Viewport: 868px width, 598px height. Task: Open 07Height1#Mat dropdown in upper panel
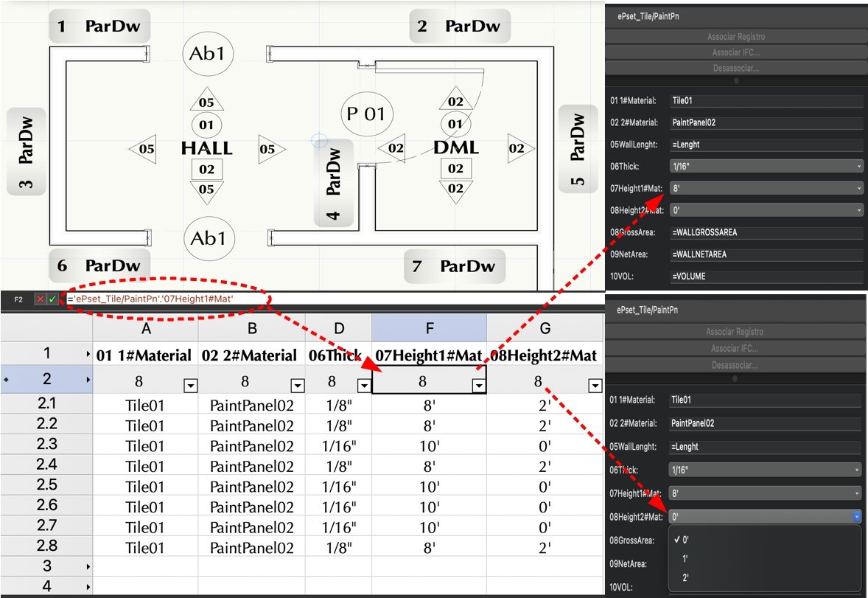pos(766,188)
